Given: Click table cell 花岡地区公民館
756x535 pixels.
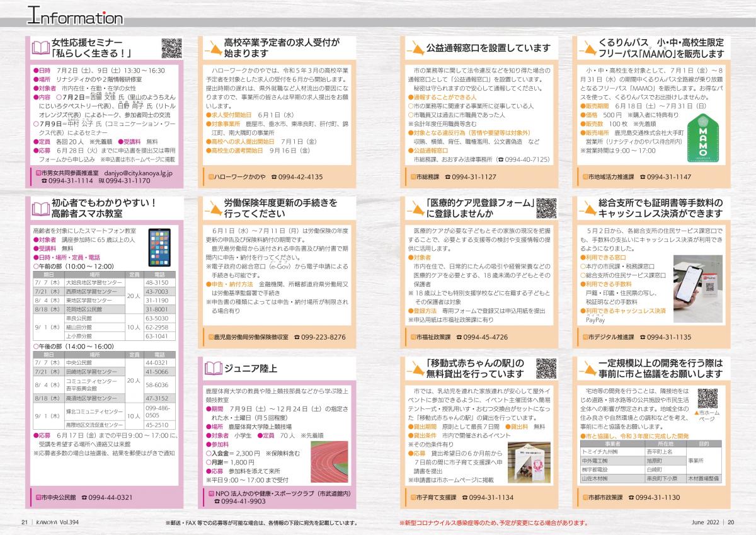Looking at the screenshot, I should 94,310.
